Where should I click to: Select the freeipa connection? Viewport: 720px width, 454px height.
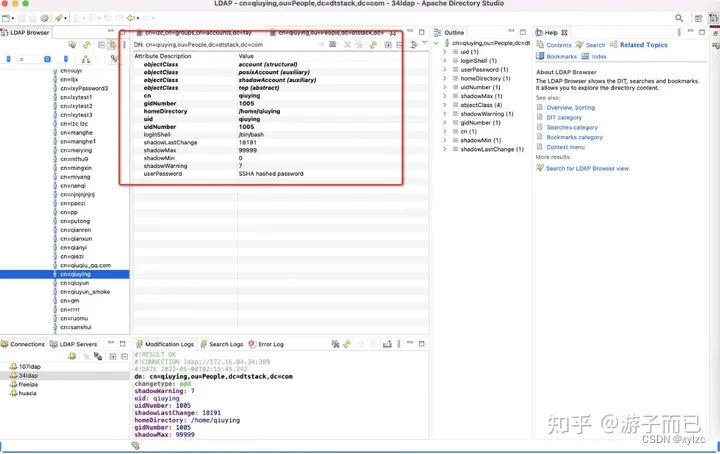pos(23,384)
